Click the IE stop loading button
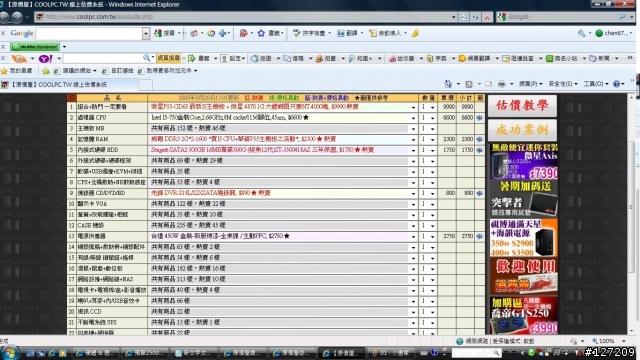Image resolution: width=640 pixels, height=360 pixels. pyautogui.click(x=487, y=17)
